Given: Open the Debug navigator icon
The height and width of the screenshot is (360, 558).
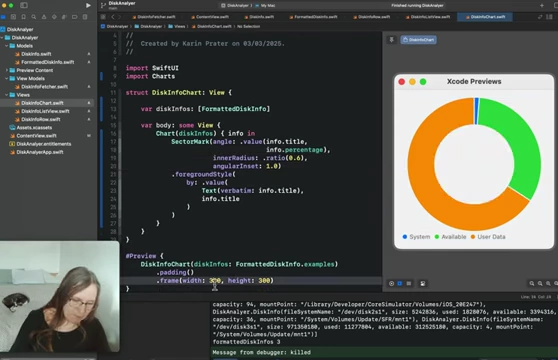Looking at the screenshot, I should pyautogui.click(x=64, y=17).
